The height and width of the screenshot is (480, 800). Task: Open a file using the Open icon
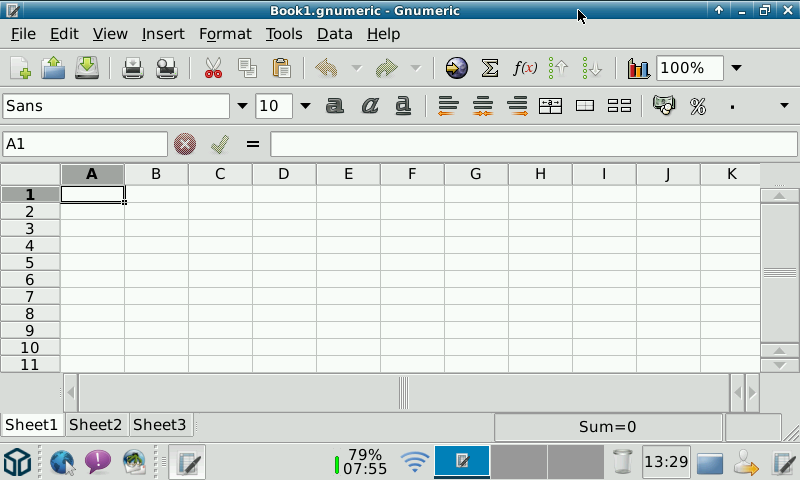point(53,68)
